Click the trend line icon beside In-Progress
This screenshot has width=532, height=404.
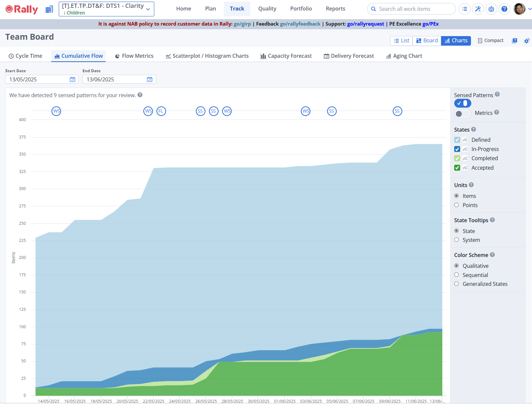click(x=465, y=149)
